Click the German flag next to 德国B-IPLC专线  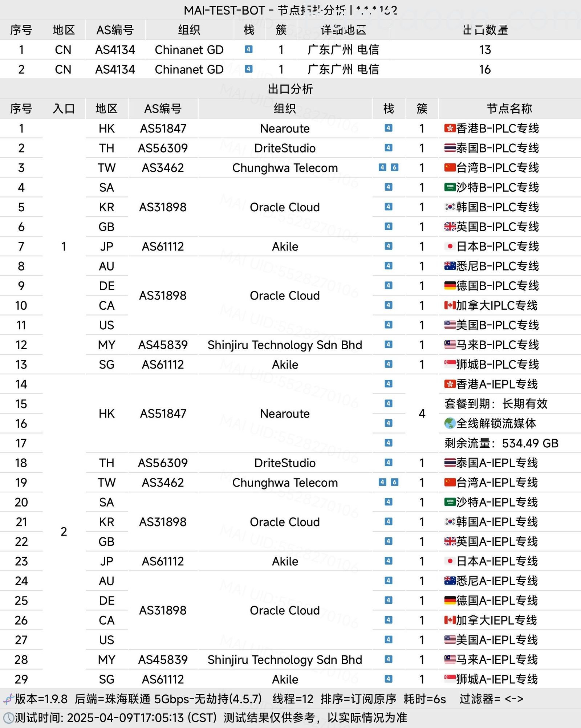tap(450, 285)
